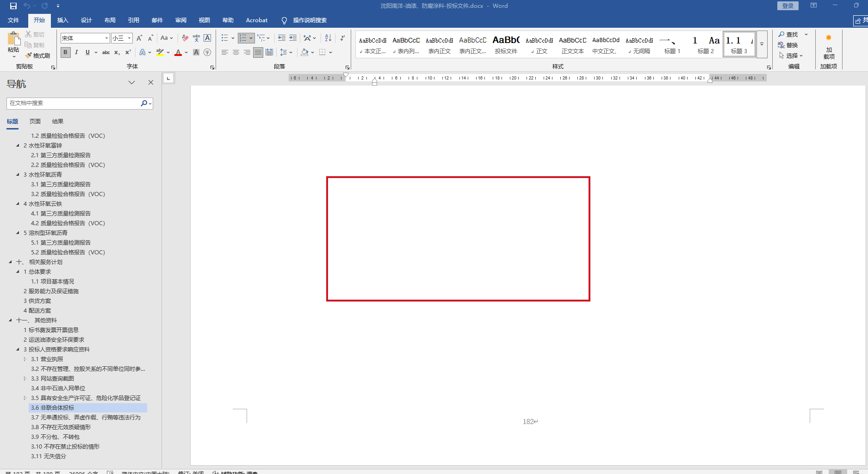
Task: Toggle the numbered list button
Action: point(243,38)
